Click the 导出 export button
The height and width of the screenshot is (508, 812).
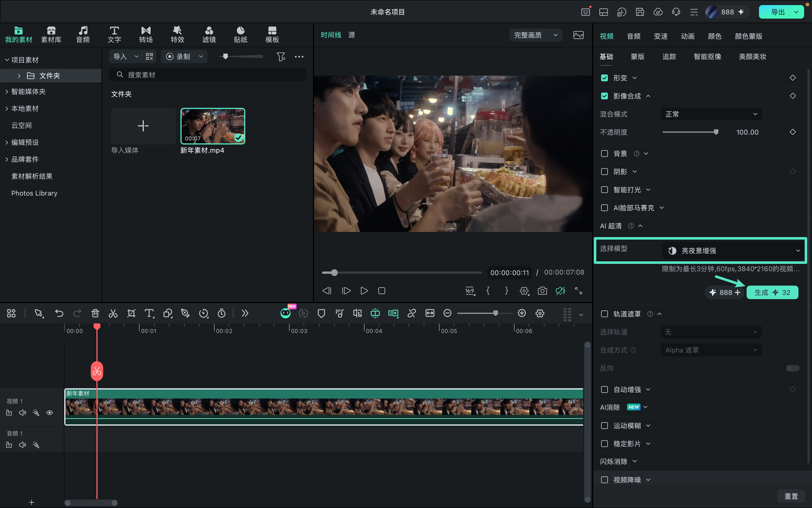777,12
